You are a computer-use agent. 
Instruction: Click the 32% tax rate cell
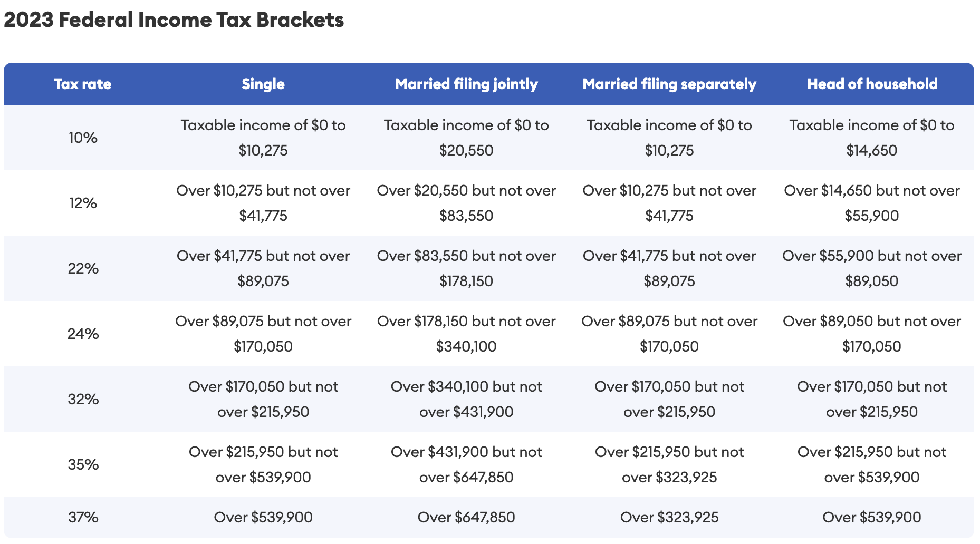click(x=83, y=400)
